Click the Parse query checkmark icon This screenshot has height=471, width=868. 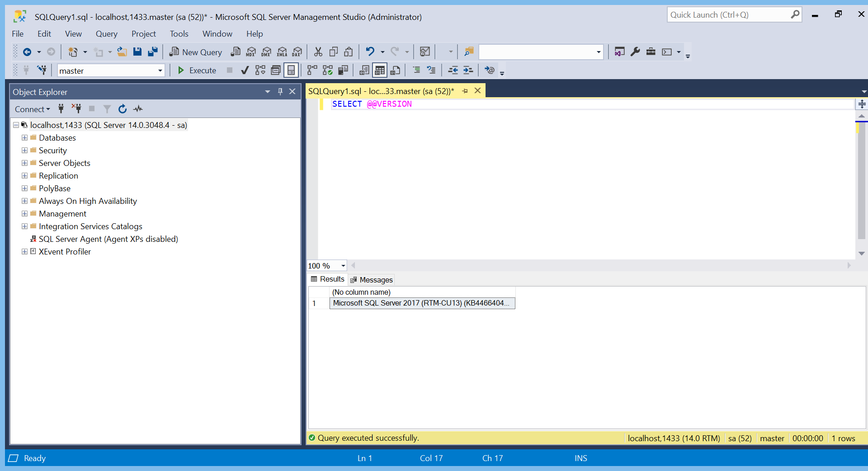point(245,71)
